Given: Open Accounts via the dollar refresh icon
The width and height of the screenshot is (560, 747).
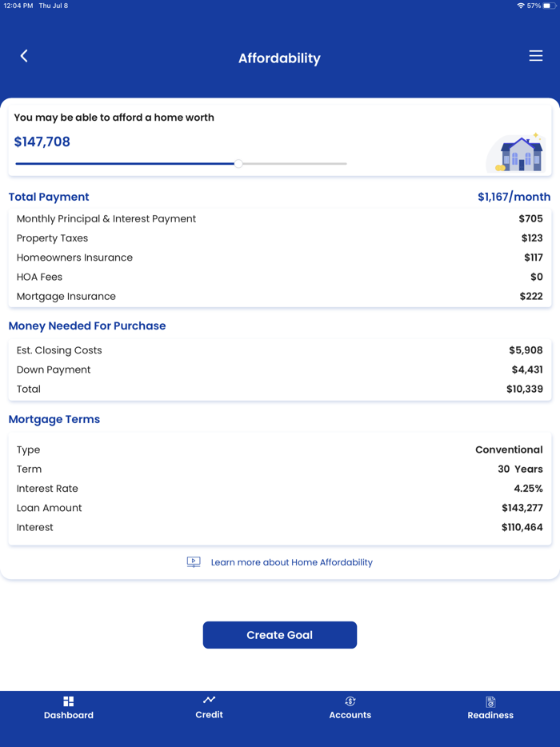Looking at the screenshot, I should click(350, 699).
